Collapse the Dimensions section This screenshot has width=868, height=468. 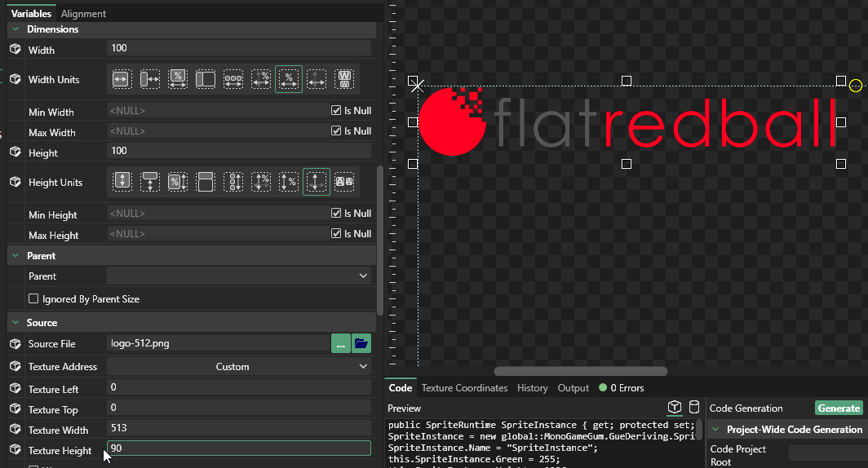click(15, 29)
